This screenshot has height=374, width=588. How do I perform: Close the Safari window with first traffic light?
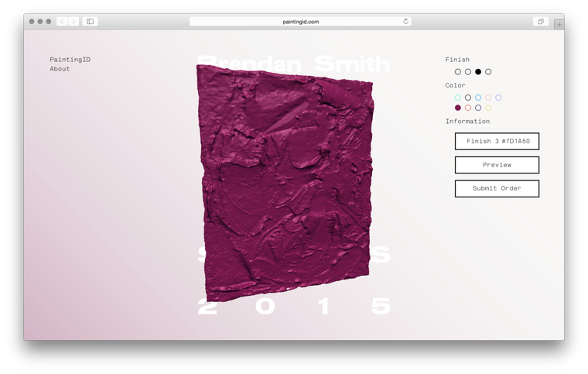coord(32,22)
